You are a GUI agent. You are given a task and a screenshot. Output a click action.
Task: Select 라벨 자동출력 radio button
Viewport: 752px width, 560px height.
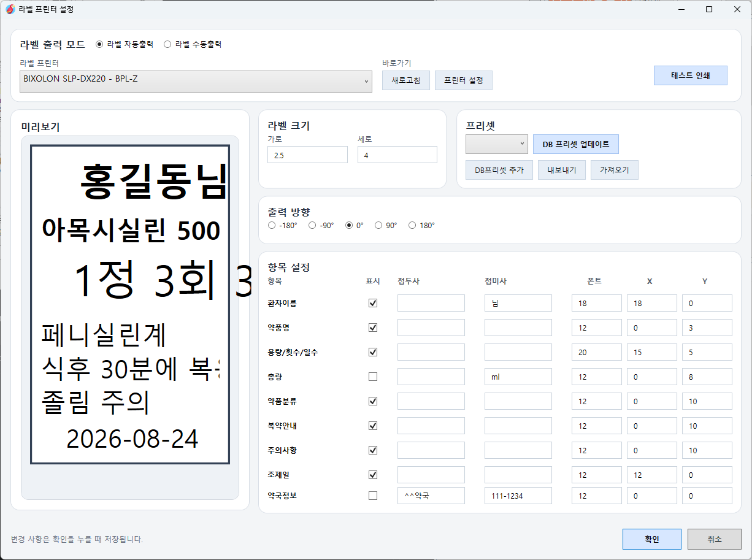tap(125, 44)
